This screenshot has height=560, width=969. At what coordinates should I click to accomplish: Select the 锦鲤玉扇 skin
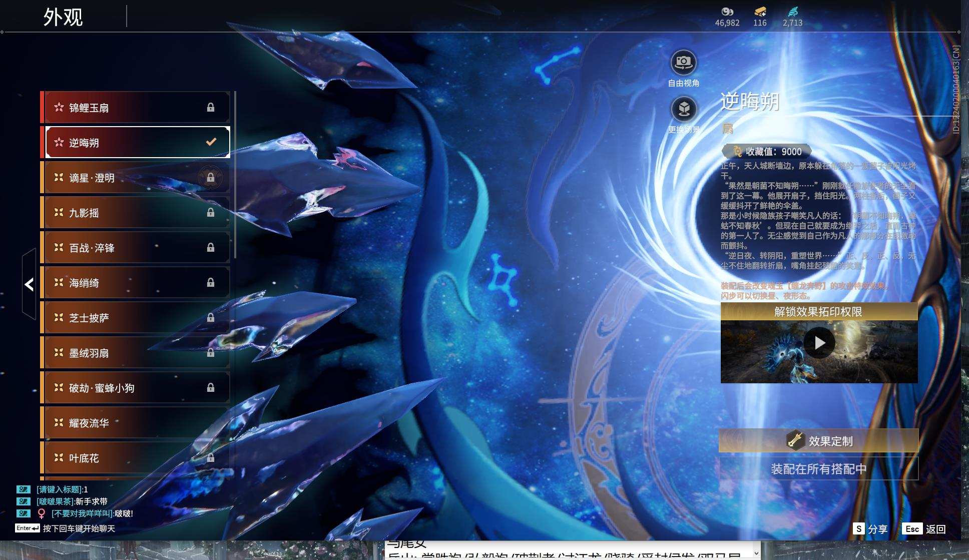[x=135, y=107]
